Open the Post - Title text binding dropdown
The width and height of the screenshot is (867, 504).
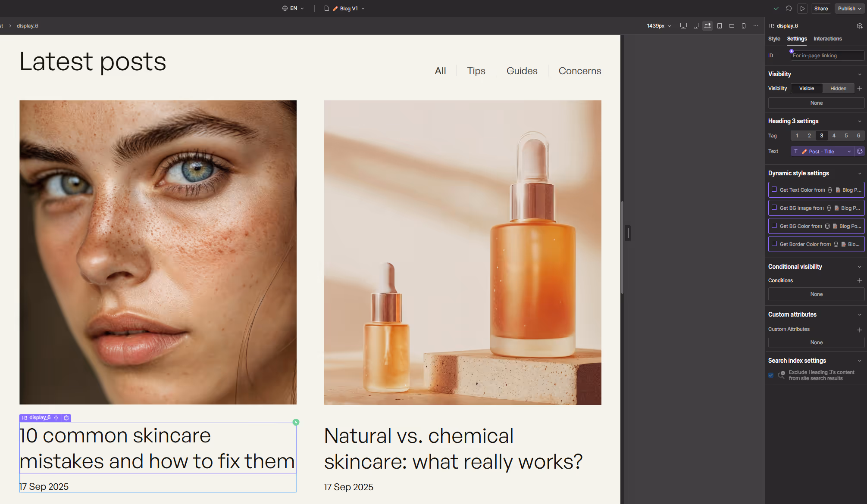849,151
